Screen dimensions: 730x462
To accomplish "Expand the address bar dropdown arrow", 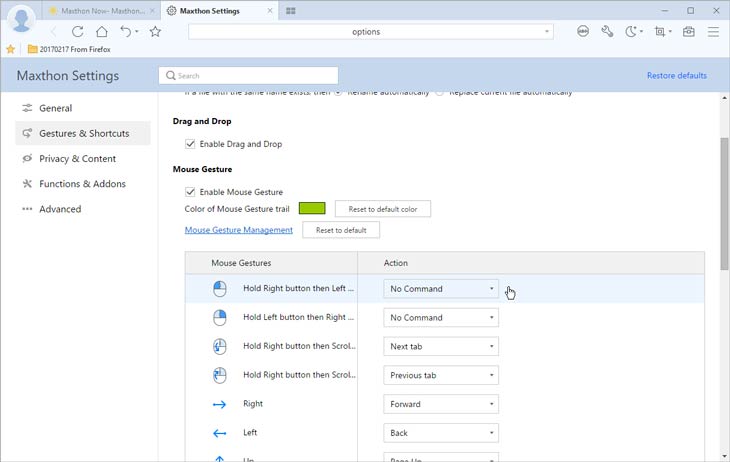I will point(547,32).
